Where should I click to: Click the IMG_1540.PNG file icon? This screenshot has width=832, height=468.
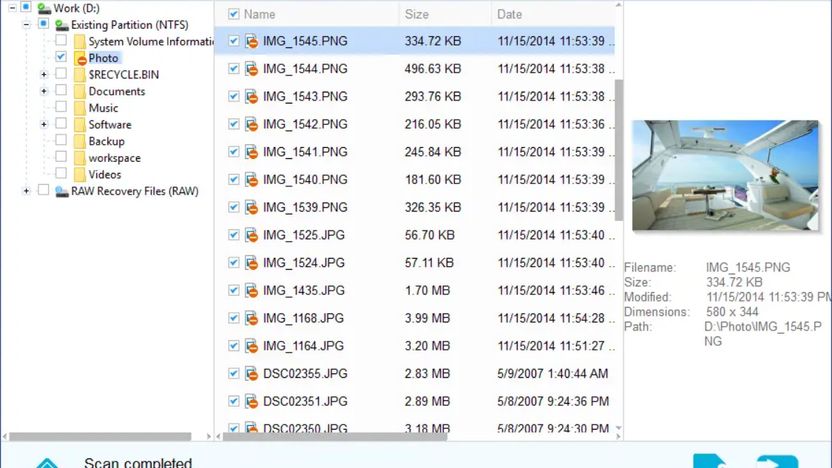click(x=252, y=180)
